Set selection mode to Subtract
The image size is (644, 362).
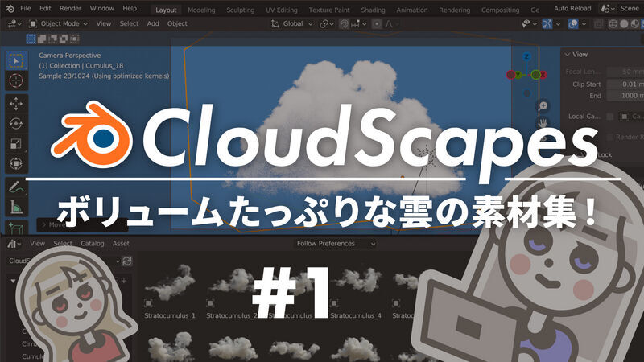[52, 39]
